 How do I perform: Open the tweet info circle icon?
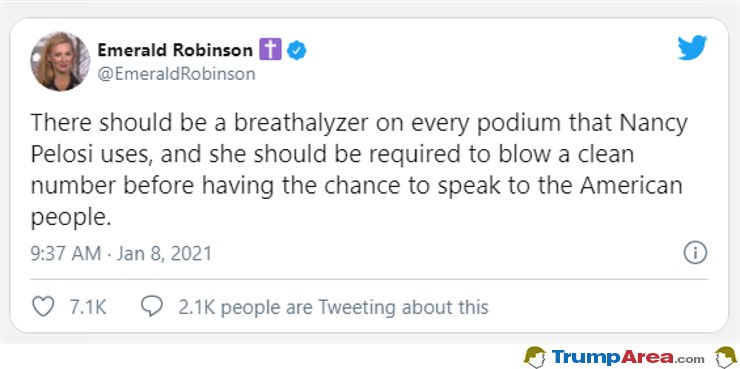tap(695, 253)
